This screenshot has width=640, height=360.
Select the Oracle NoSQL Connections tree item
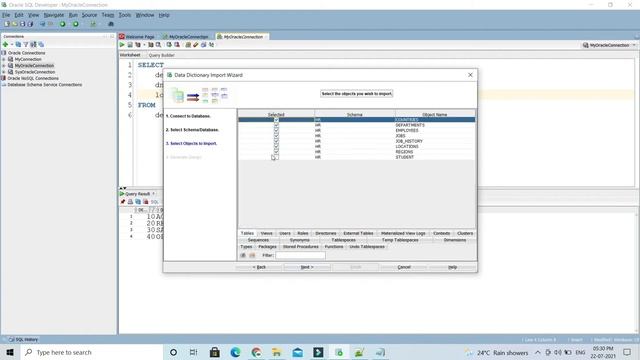[x=33, y=78]
